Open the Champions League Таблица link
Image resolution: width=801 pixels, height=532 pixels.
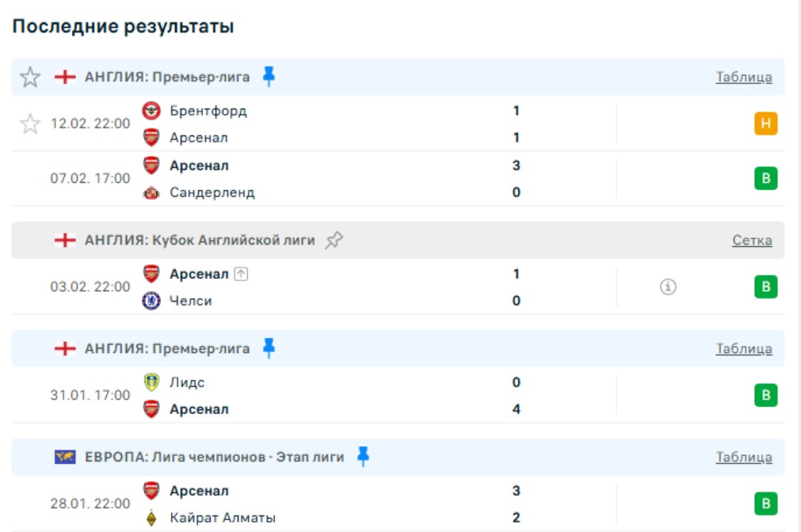click(x=743, y=457)
